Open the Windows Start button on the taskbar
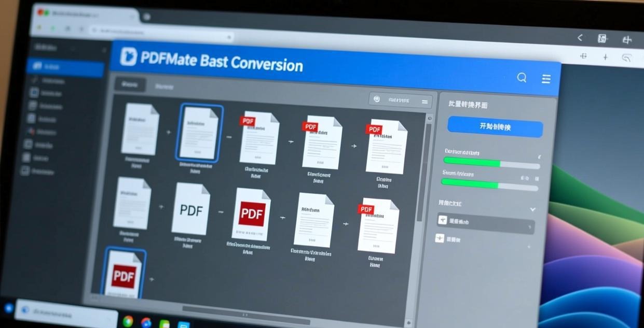 coord(8,308)
